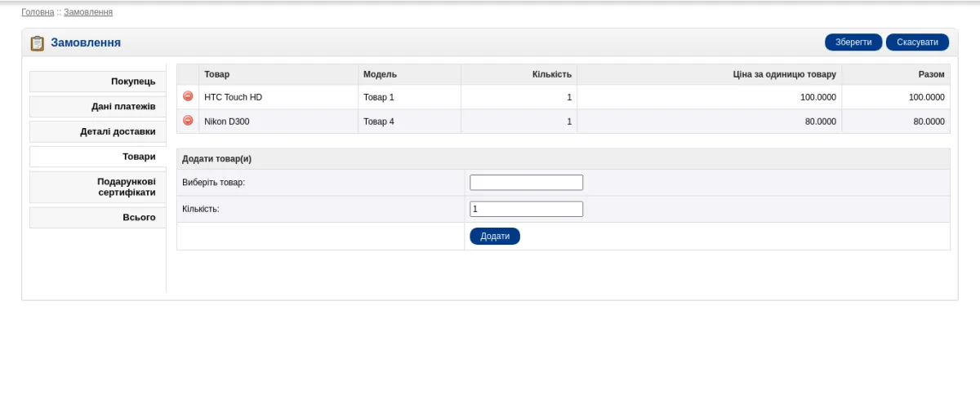980x403 pixels.
Task: Open the Покупець tab
Action: (98, 82)
